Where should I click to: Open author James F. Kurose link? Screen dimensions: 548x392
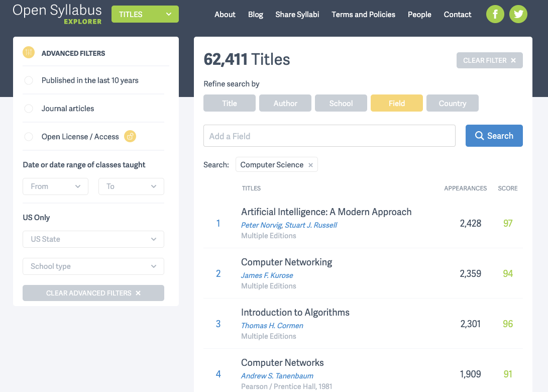(267, 275)
